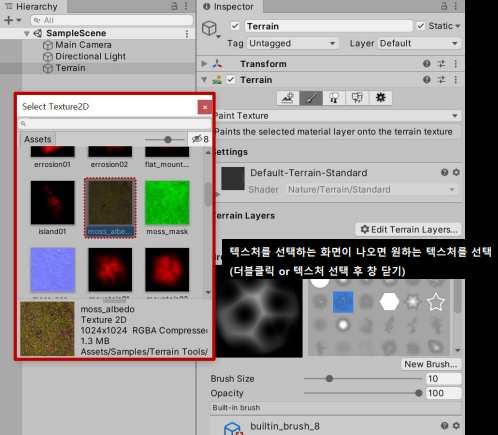Open Terrain component presets icon
The height and width of the screenshot is (435, 498).
pos(441,80)
